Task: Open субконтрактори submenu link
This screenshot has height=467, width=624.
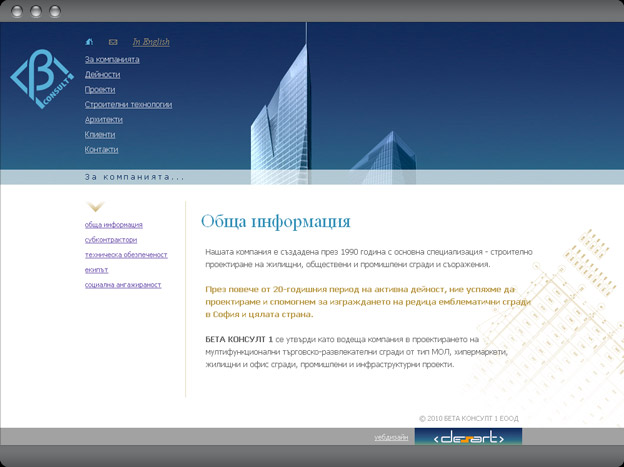Action: click(x=111, y=240)
